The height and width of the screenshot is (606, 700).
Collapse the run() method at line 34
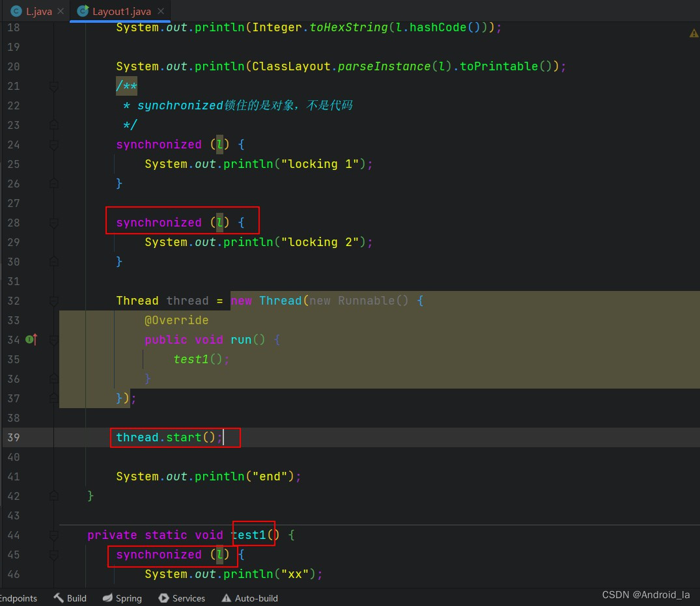tap(54, 340)
